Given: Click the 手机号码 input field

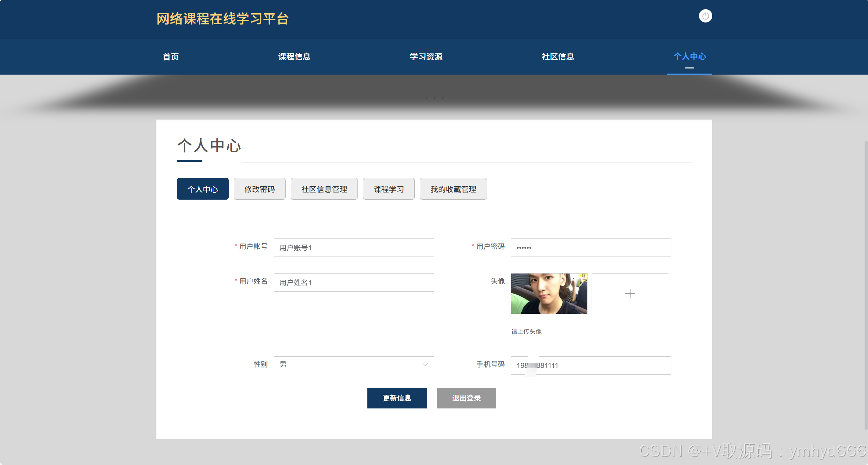Looking at the screenshot, I should (591, 366).
